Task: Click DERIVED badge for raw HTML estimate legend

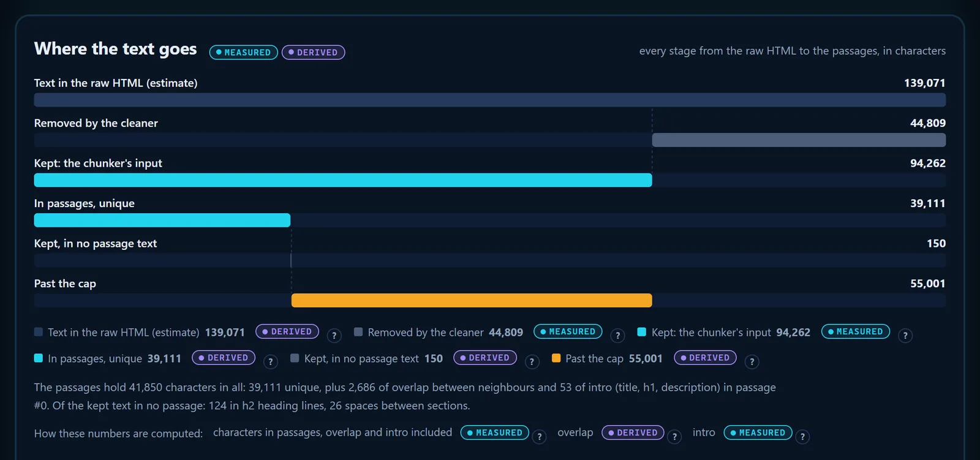Action: coord(287,331)
